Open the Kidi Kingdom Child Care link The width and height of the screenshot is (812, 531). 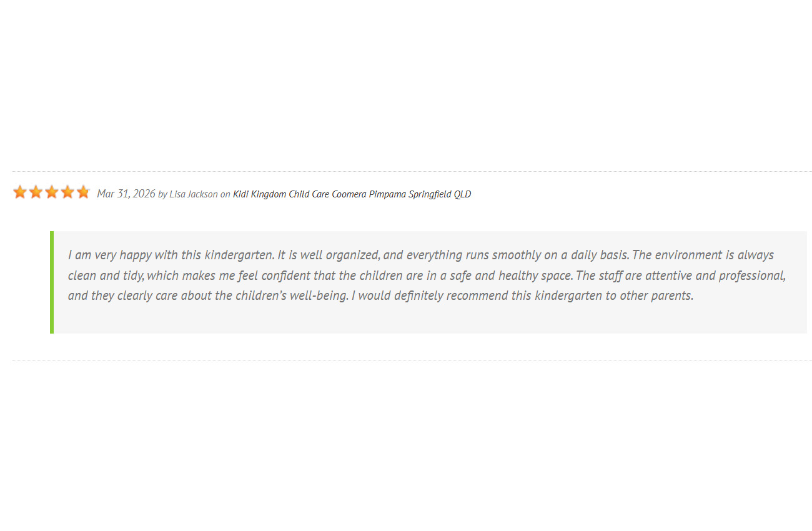tap(281, 194)
